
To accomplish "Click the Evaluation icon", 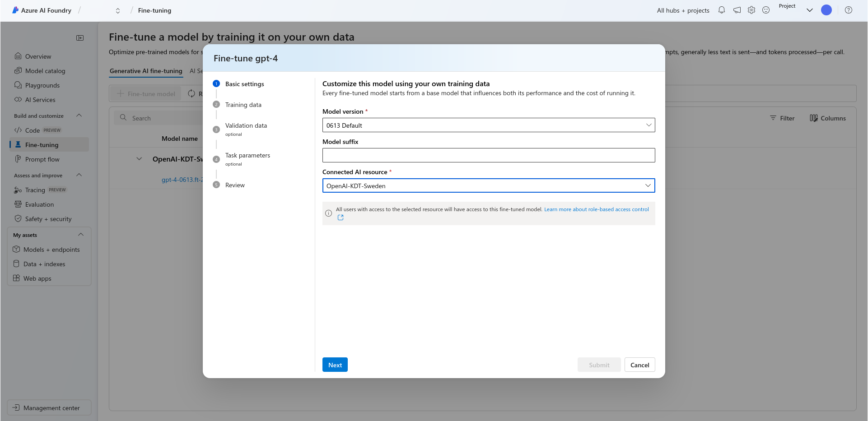I will pyautogui.click(x=18, y=204).
